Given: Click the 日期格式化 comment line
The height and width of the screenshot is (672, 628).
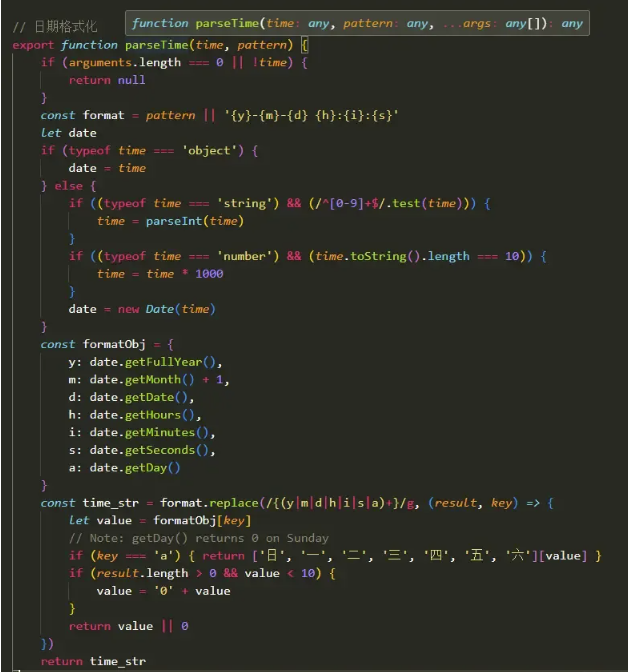Looking at the screenshot, I should point(55,26).
